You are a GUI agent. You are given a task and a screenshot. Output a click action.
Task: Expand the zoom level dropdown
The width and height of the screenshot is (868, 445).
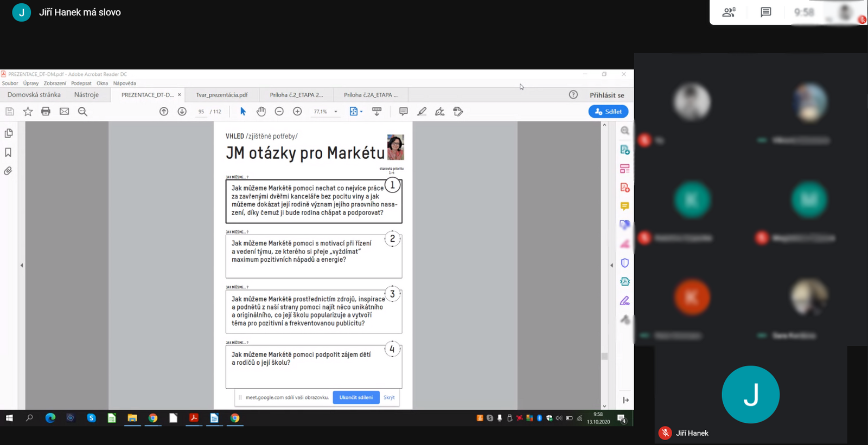[x=336, y=112]
